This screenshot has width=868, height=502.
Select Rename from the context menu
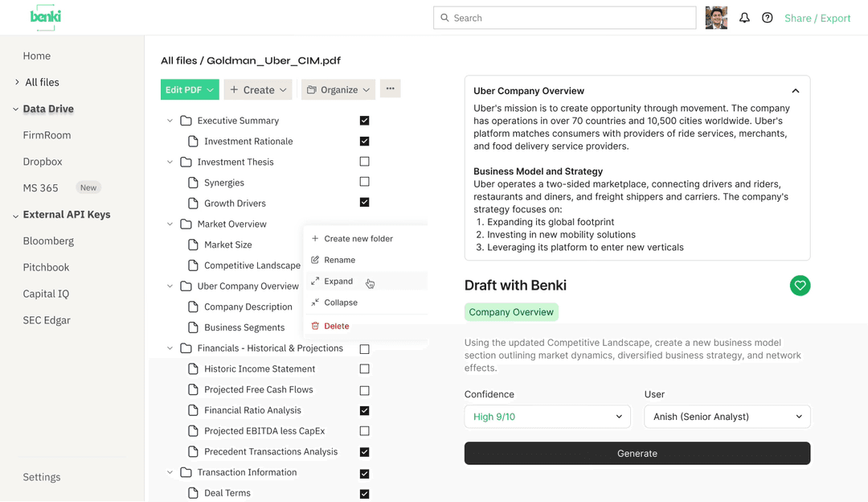point(339,260)
